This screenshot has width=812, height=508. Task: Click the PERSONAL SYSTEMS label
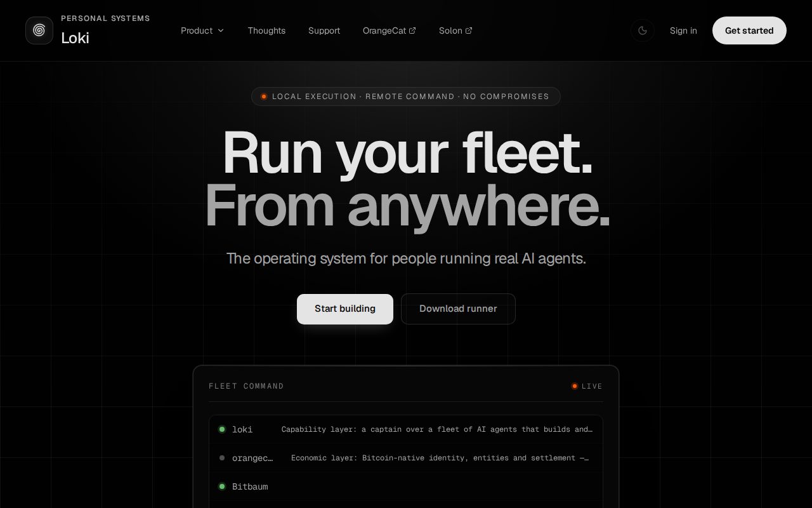pyautogui.click(x=105, y=18)
